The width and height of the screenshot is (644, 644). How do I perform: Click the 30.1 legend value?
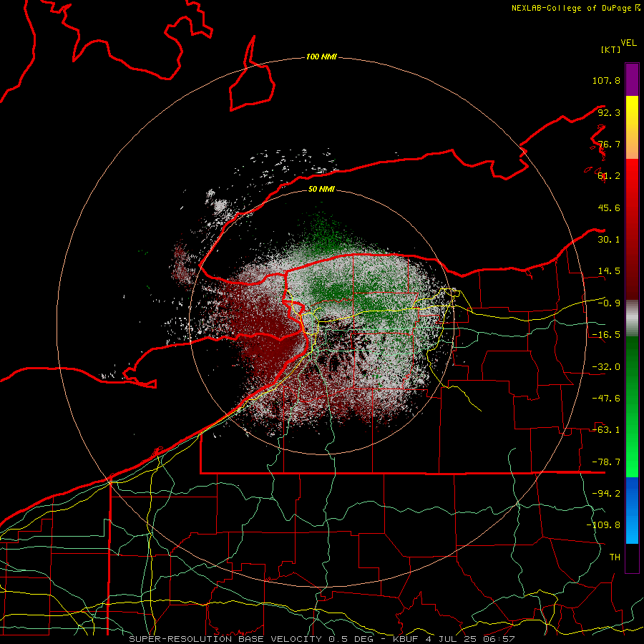click(609, 240)
